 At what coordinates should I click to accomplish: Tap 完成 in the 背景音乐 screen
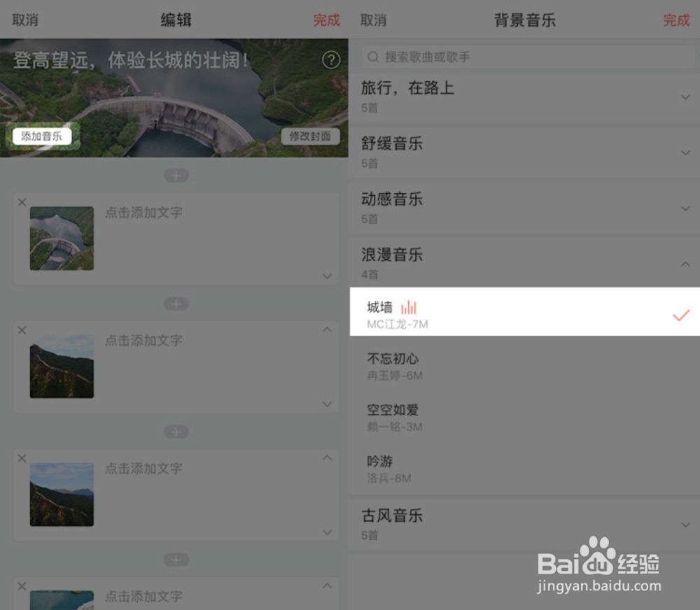pyautogui.click(x=676, y=20)
